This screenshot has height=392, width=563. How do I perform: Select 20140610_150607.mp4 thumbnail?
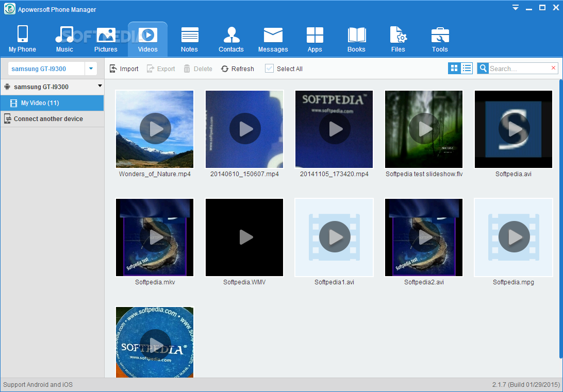[244, 129]
